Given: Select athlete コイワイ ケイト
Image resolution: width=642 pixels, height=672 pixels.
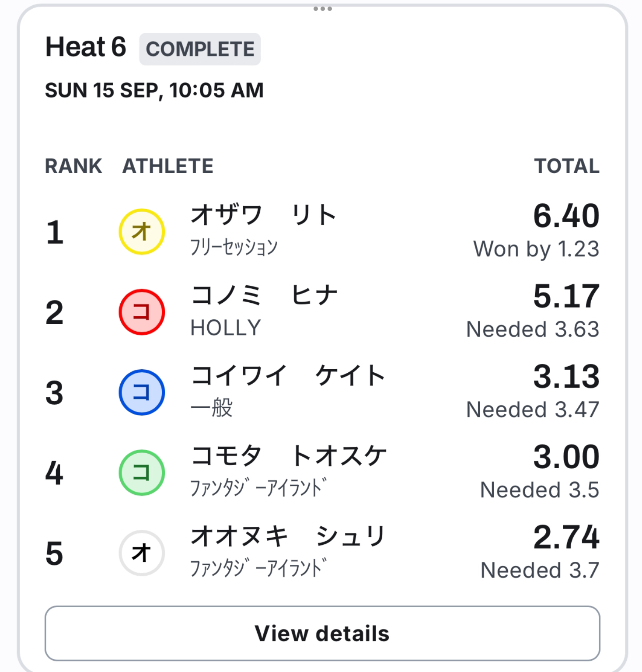Looking at the screenshot, I should (x=288, y=375).
